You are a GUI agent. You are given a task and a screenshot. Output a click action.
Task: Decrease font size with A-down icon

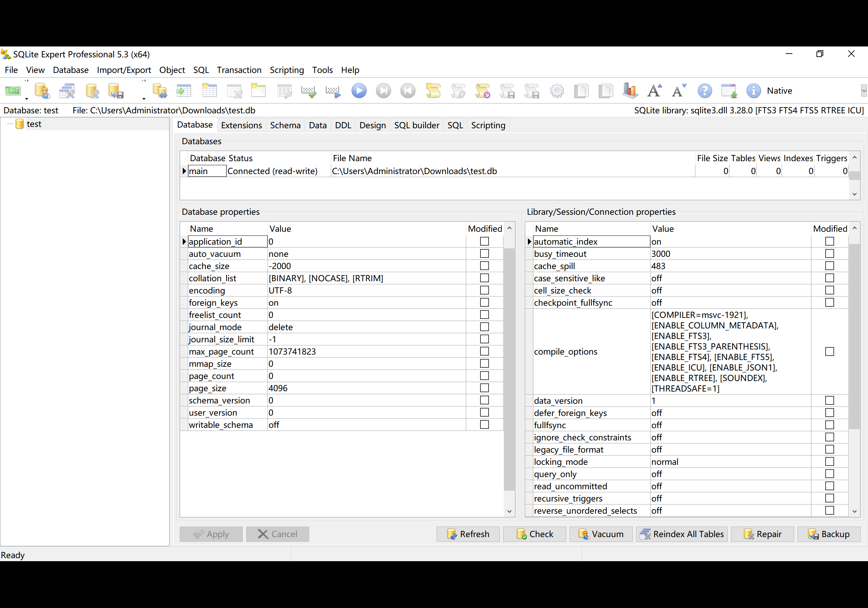(679, 91)
